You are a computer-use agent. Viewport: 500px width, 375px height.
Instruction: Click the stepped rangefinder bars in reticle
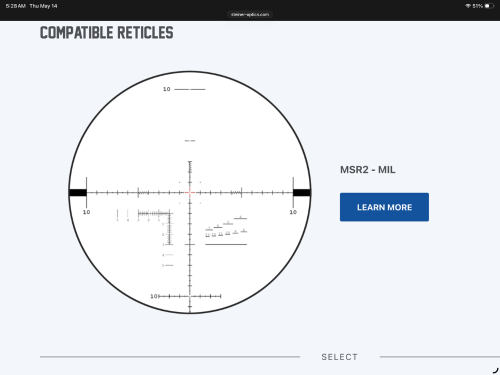pyautogui.click(x=226, y=228)
